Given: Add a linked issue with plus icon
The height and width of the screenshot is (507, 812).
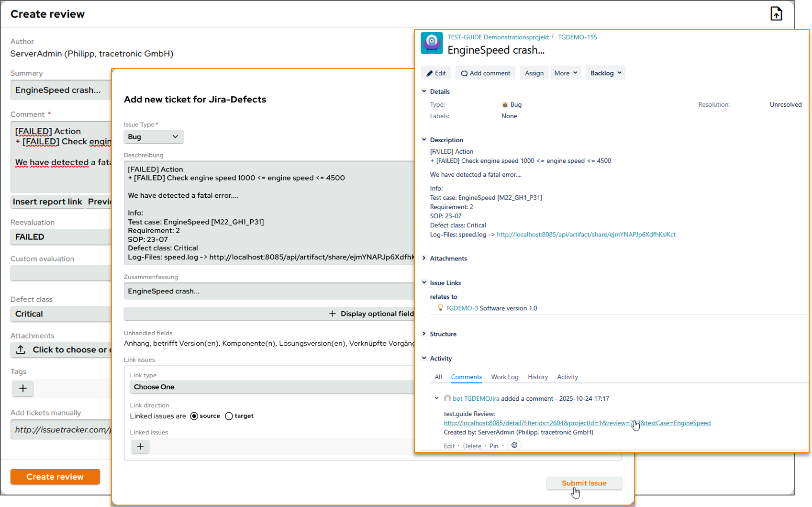Looking at the screenshot, I should tap(140, 447).
